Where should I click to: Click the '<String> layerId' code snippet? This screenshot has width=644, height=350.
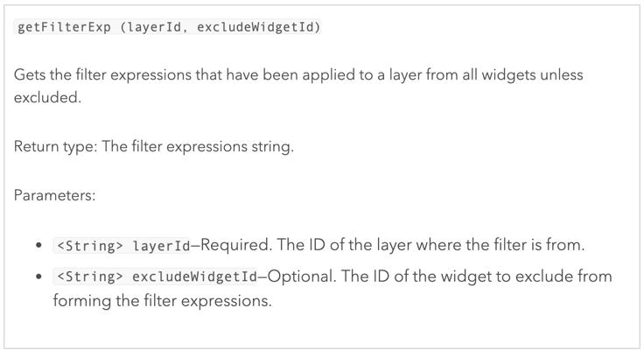click(x=122, y=246)
